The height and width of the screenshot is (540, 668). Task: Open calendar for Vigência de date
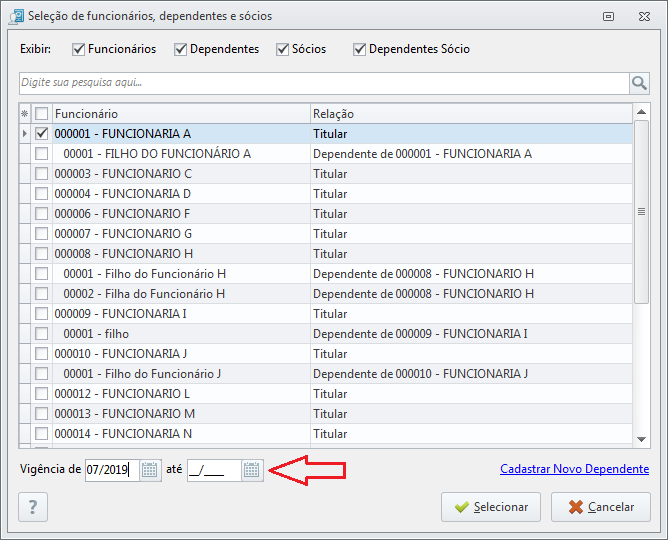[x=150, y=470]
